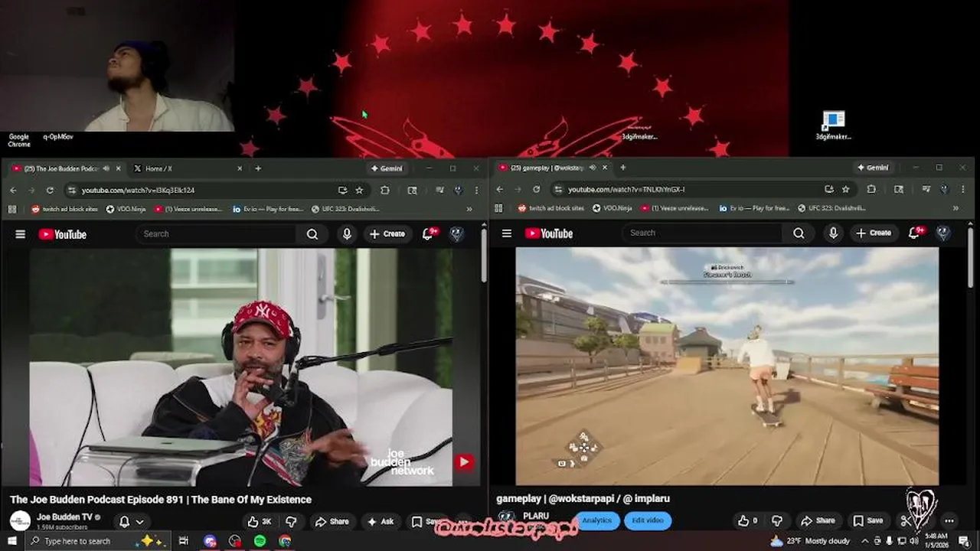Go back in right Chrome window

coord(499,189)
